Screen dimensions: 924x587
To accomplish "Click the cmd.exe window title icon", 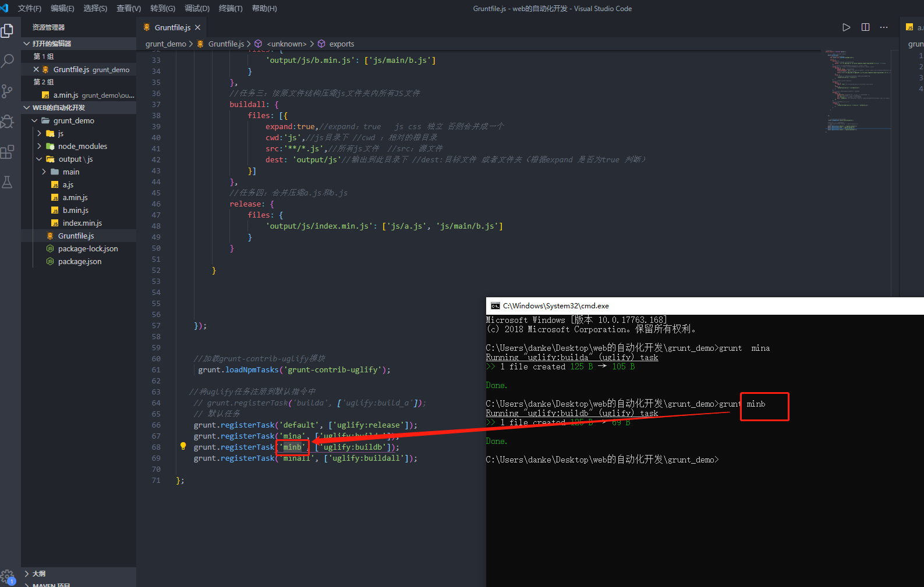I will tap(495, 306).
